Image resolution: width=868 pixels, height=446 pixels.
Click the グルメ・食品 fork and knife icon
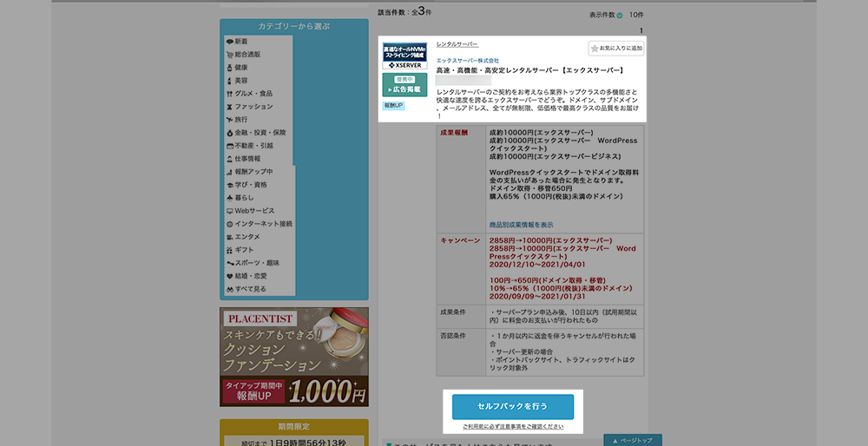(230, 94)
